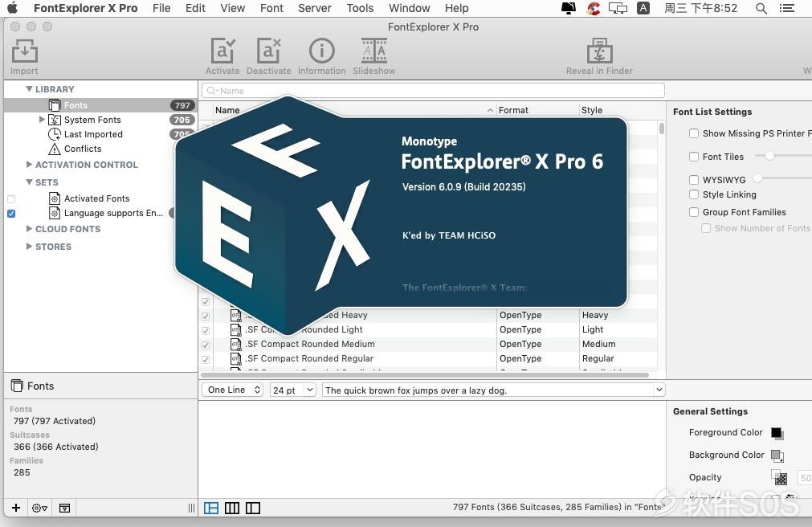The image size is (812, 527).
Task: Expand the System Fonts tree item
Action: (x=42, y=120)
